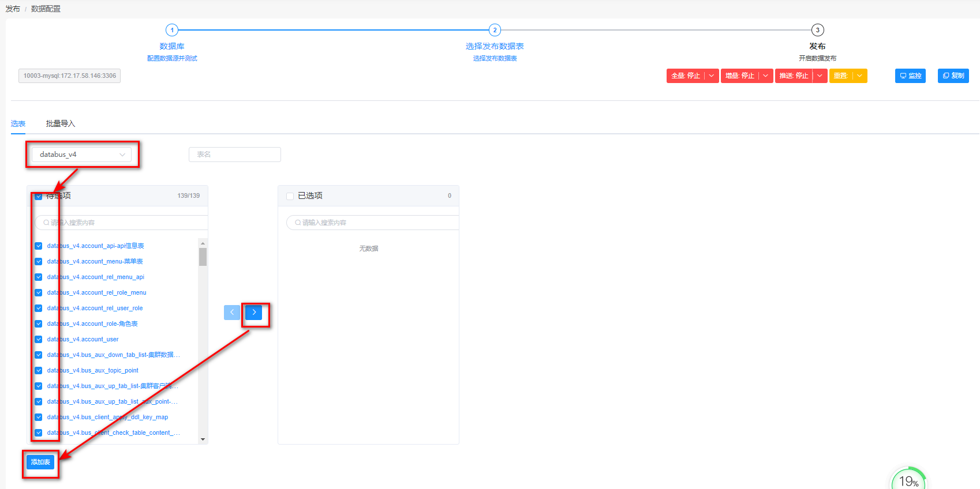
Task: Click step 3 发布 circle
Action: [x=817, y=30]
